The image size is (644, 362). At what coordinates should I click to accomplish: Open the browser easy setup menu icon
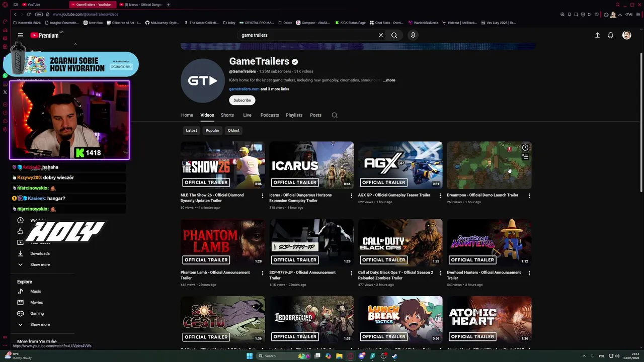[x=638, y=15]
